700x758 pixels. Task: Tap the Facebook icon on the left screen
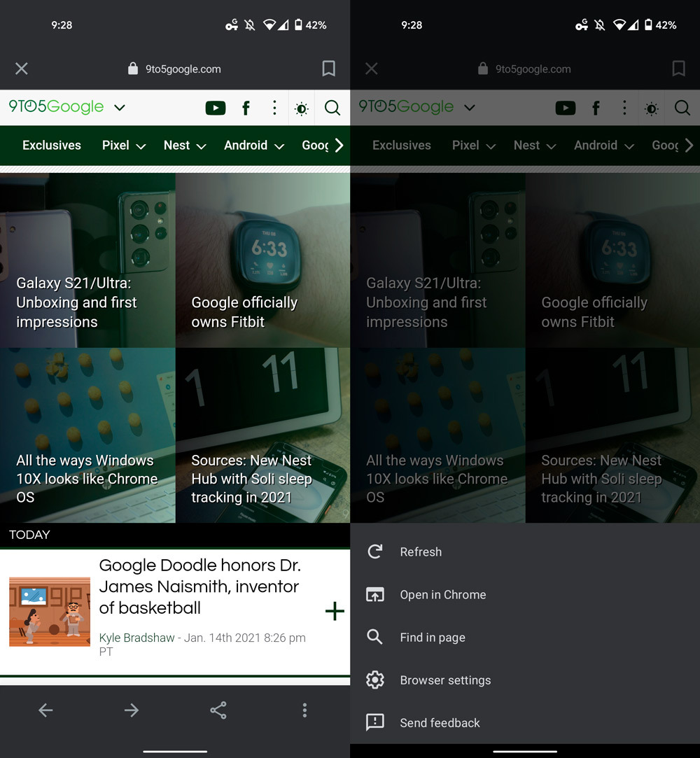click(246, 108)
